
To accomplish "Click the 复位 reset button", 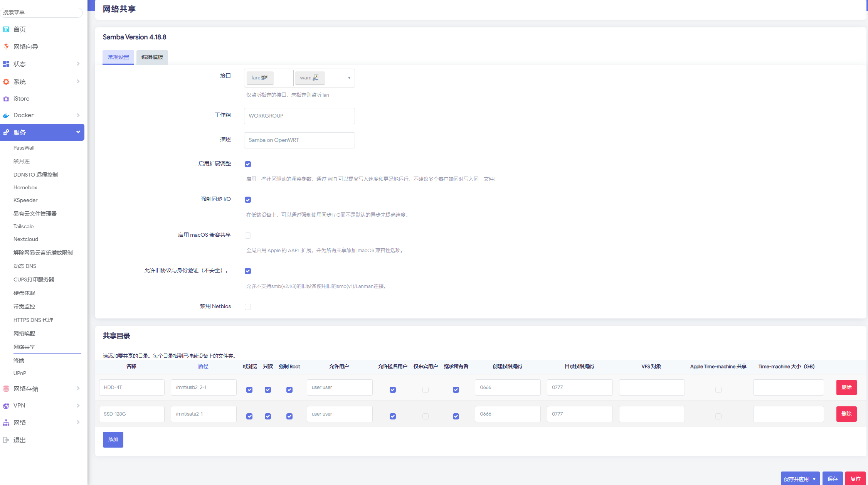I will point(855,479).
